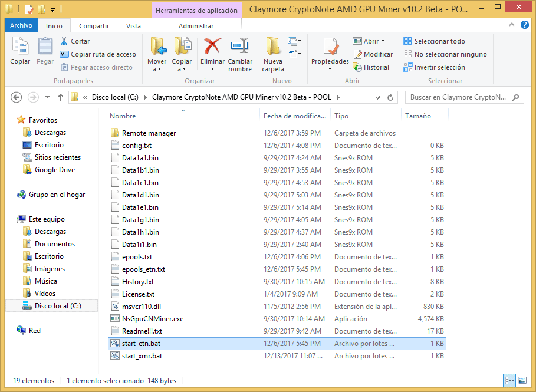This screenshot has height=392, width=536.
Task: Select the start_etn.bat file icon
Action: click(115, 344)
